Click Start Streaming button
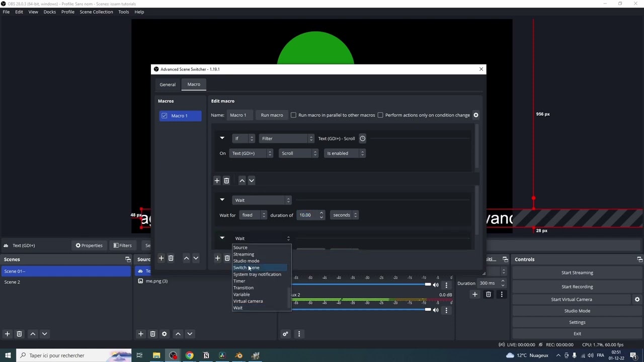The image size is (644, 362). coord(577,273)
